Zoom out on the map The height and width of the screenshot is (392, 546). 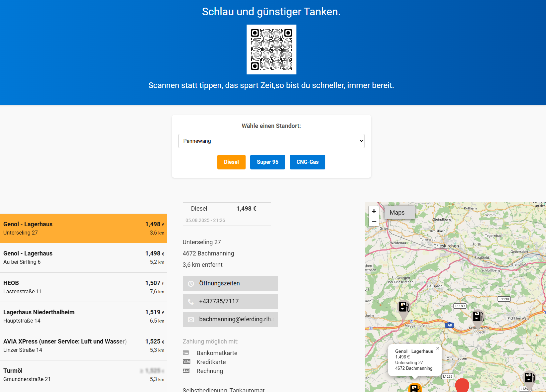click(374, 221)
